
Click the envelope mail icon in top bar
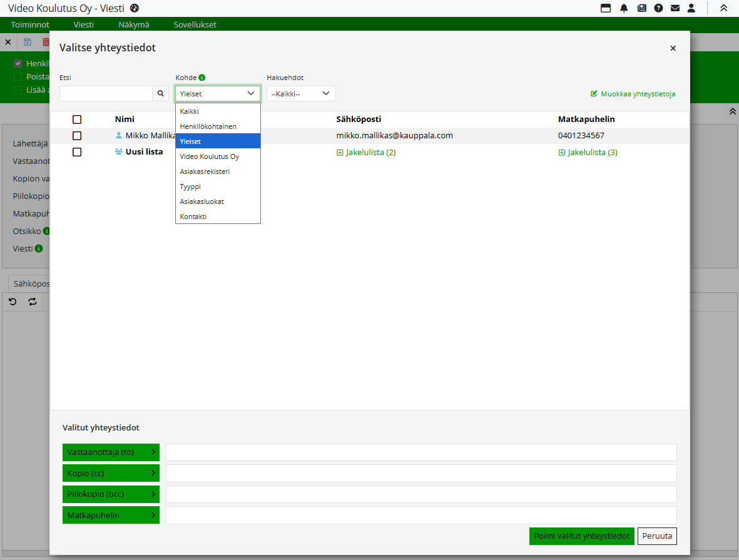[675, 8]
